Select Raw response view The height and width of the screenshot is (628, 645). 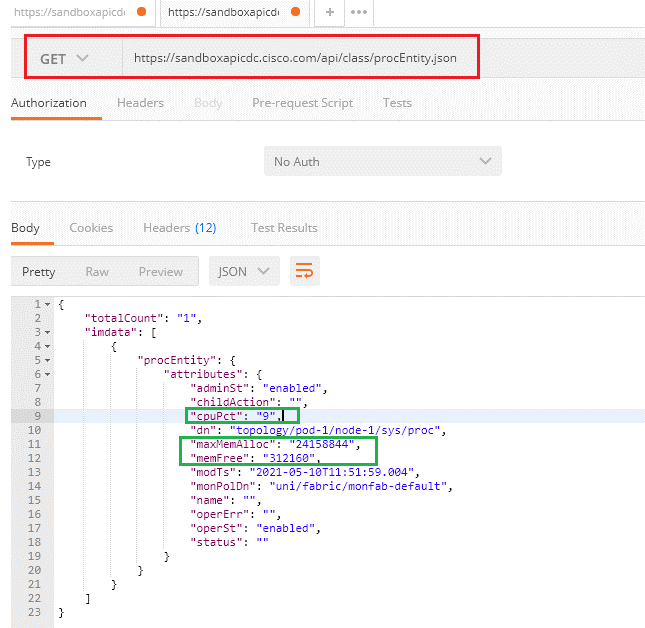pos(97,272)
